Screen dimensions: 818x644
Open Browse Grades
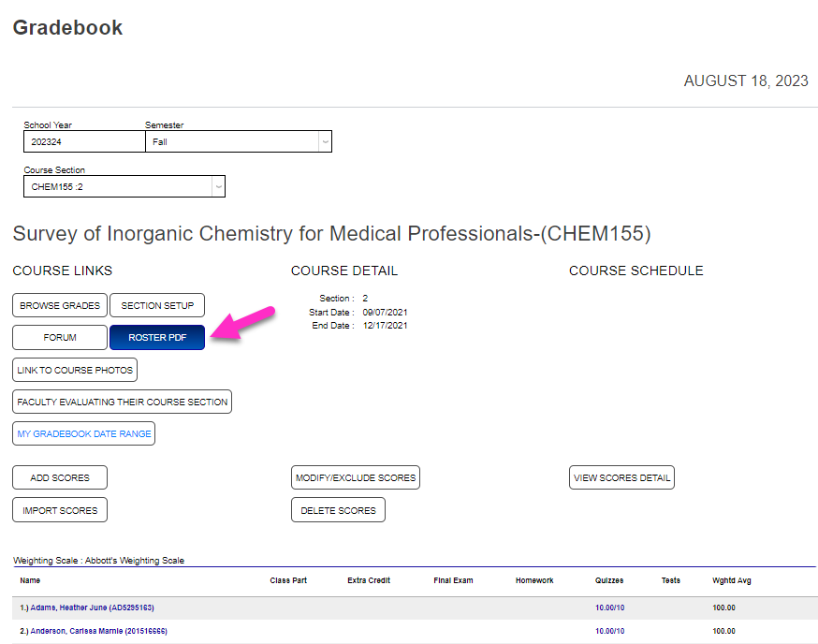coord(59,305)
